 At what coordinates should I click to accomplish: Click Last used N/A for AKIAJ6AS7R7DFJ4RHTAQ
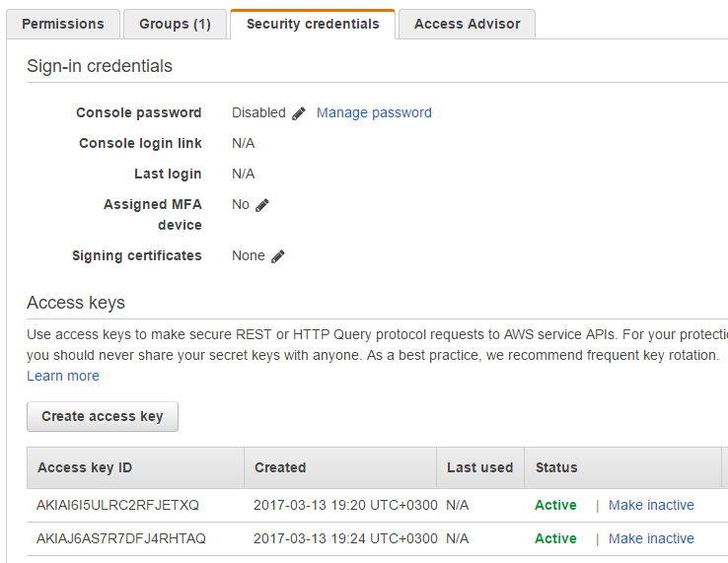(x=458, y=538)
